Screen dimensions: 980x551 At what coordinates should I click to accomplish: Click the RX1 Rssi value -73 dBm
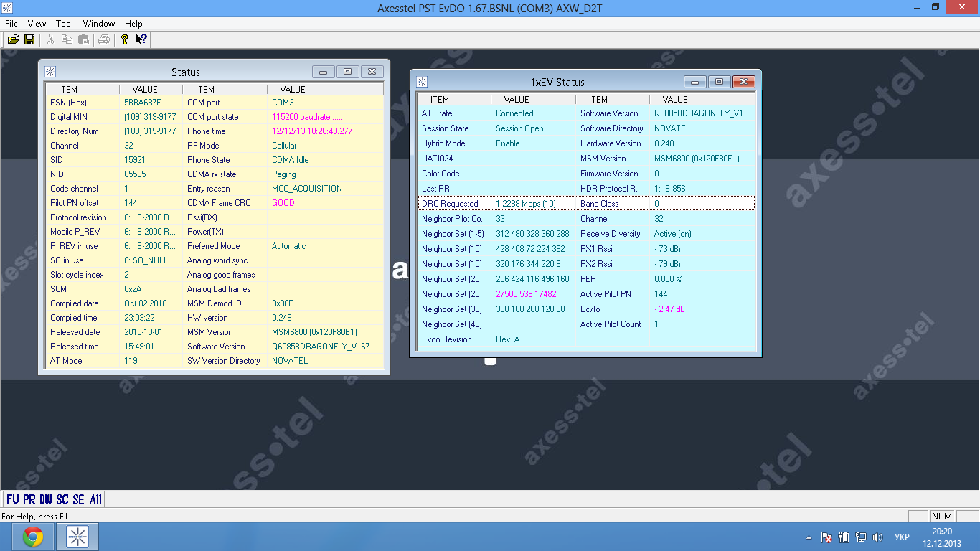[669, 249]
